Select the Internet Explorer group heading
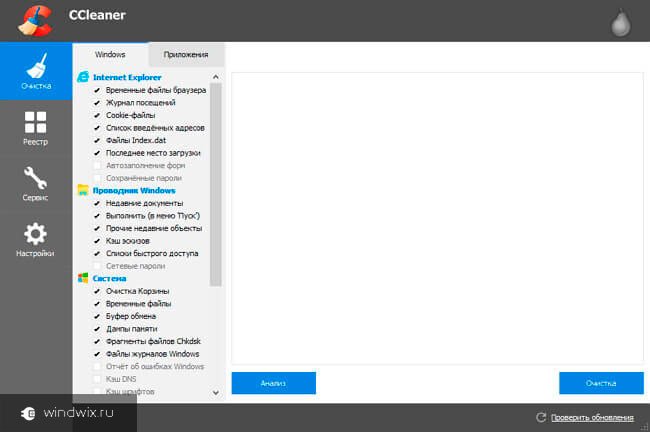650x432 pixels. click(x=127, y=77)
